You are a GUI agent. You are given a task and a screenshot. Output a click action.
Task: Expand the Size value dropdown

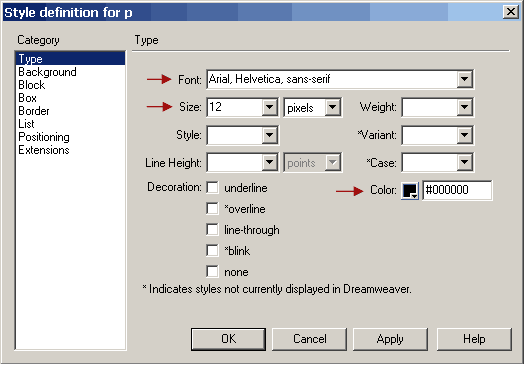270,107
